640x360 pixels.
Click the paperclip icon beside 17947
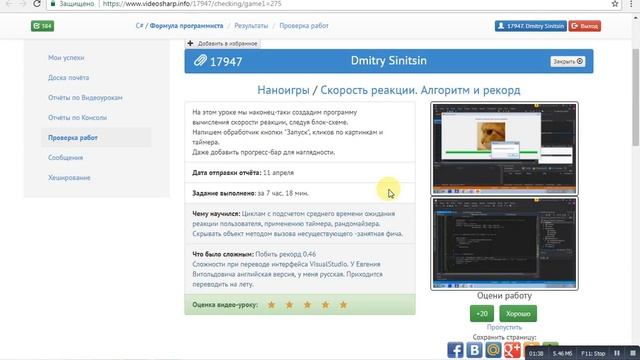pos(200,61)
